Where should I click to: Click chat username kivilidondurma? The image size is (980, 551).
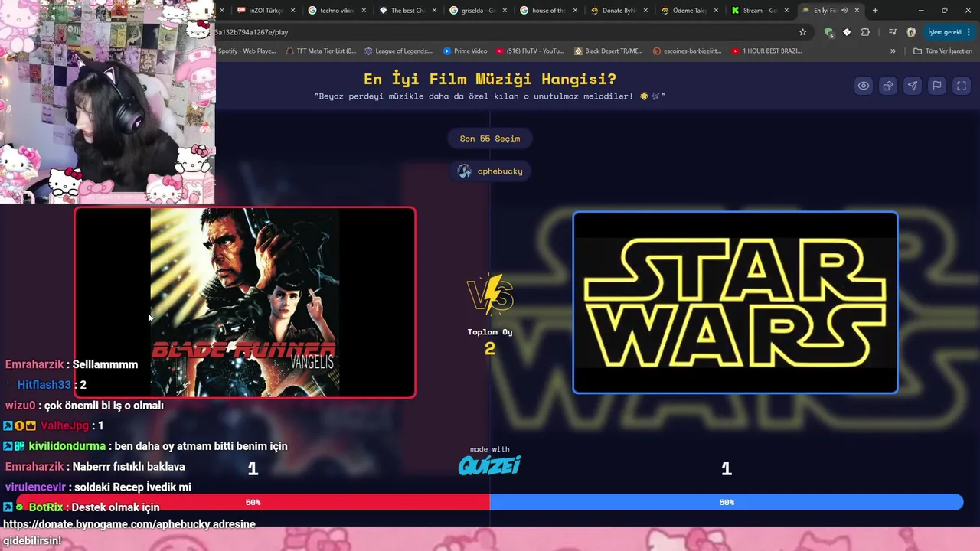point(67,446)
